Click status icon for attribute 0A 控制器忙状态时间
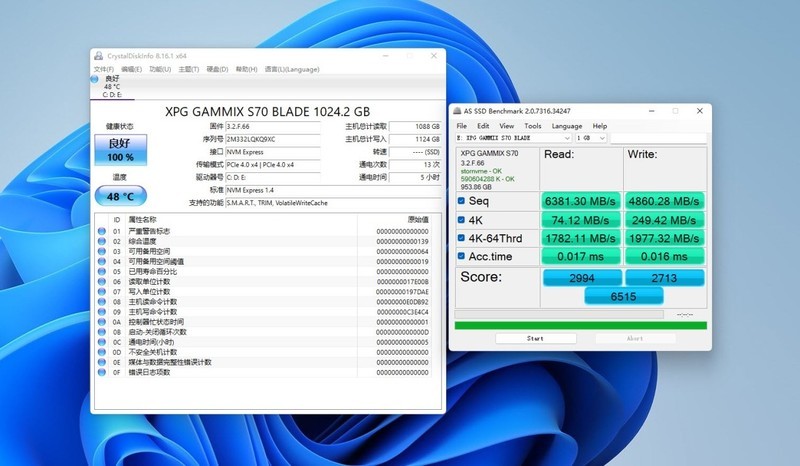The height and width of the screenshot is (466, 800). coord(102,322)
